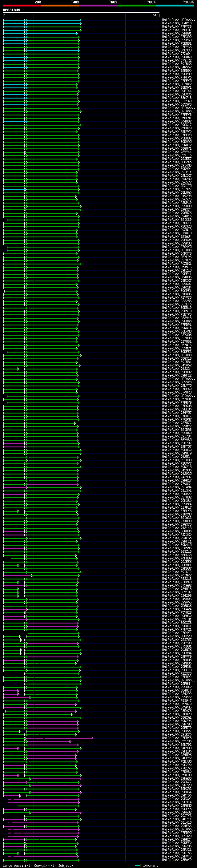Choose UniRef100_B9F3L4 entry
197x868 pixels.
pyautogui.click(x=177, y=802)
